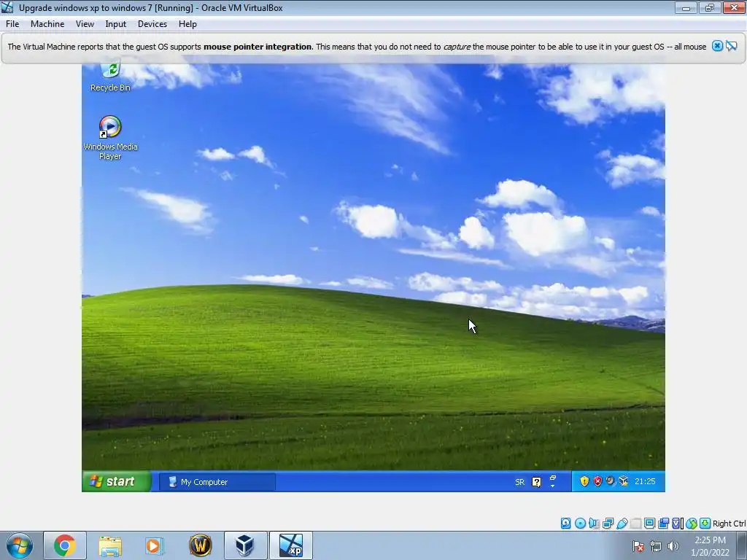Open Windows Explorer from the taskbar

click(x=111, y=545)
